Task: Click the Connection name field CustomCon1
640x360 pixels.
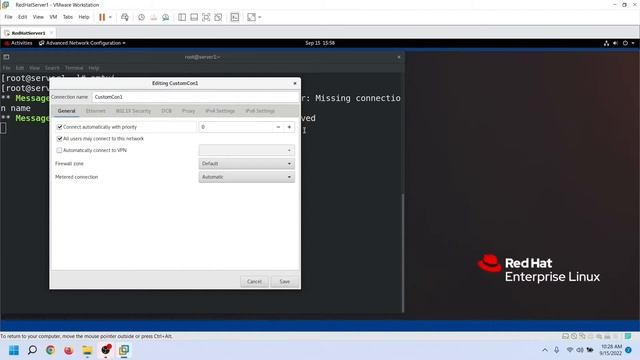Action: (195, 97)
